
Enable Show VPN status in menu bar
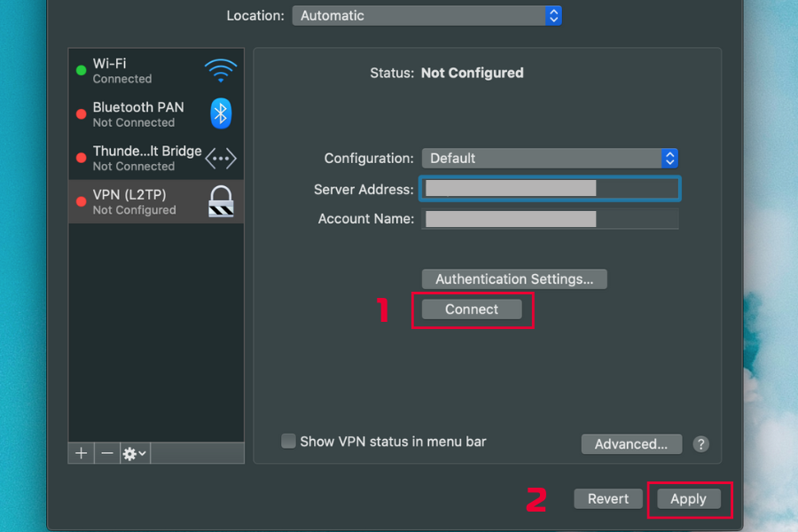288,442
